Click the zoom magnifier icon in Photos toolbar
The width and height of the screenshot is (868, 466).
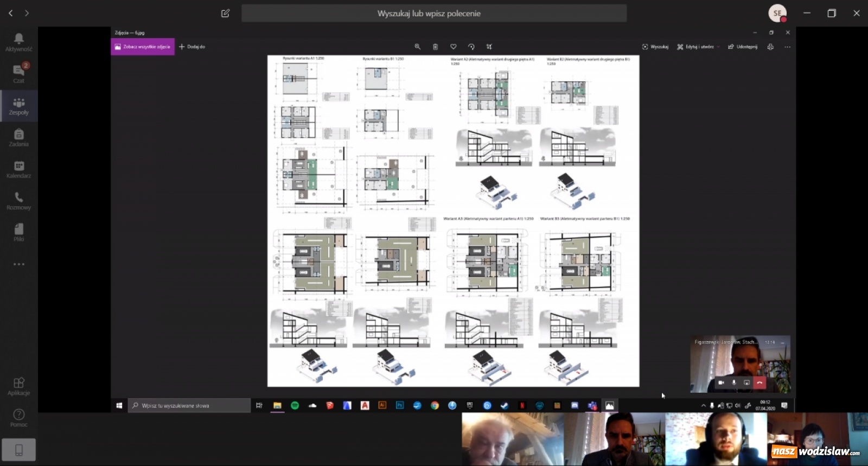tap(417, 47)
